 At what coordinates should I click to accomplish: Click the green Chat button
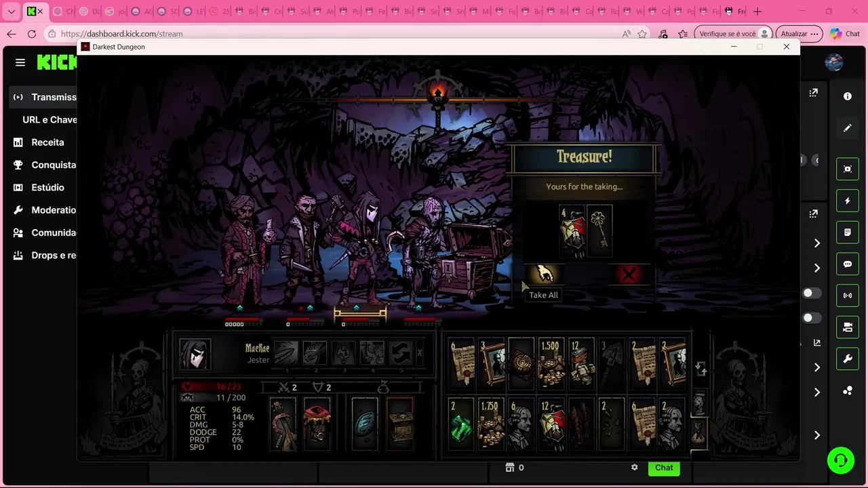pyautogui.click(x=664, y=468)
